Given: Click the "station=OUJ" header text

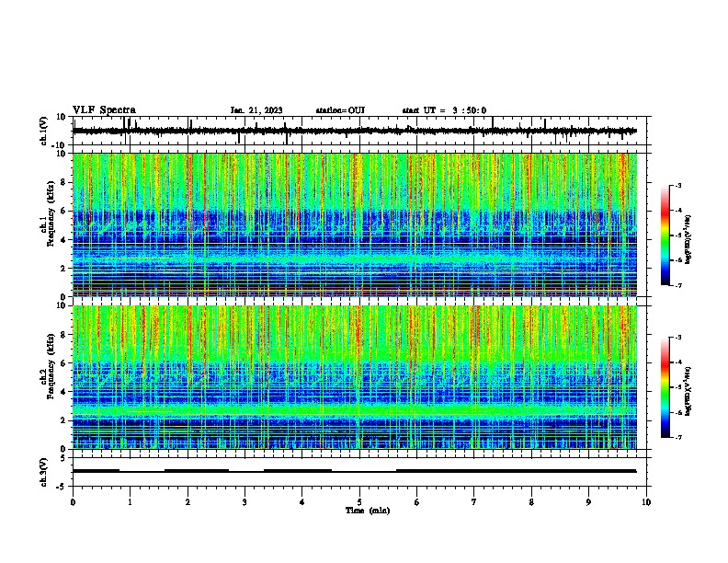Looking at the screenshot, I should click(x=340, y=110).
